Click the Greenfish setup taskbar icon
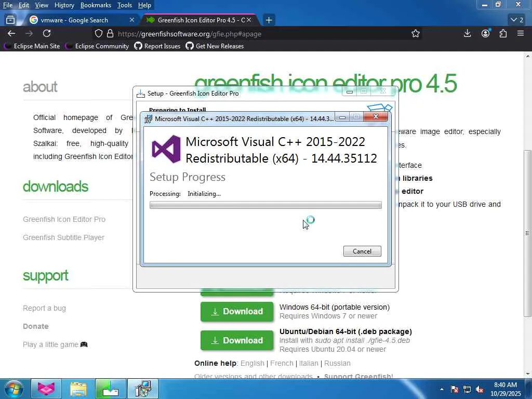This screenshot has width=532, height=399. pos(110,389)
